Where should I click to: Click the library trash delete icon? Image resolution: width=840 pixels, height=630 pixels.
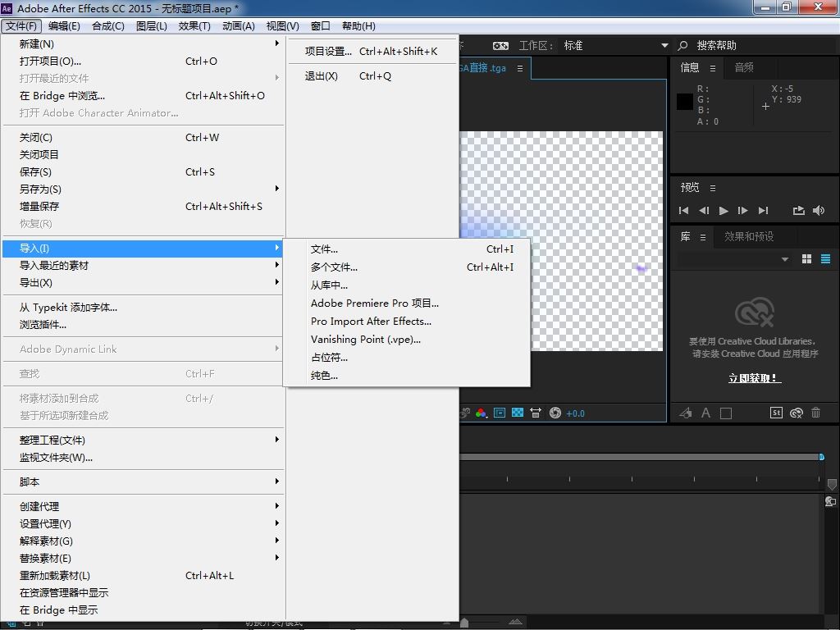816,413
